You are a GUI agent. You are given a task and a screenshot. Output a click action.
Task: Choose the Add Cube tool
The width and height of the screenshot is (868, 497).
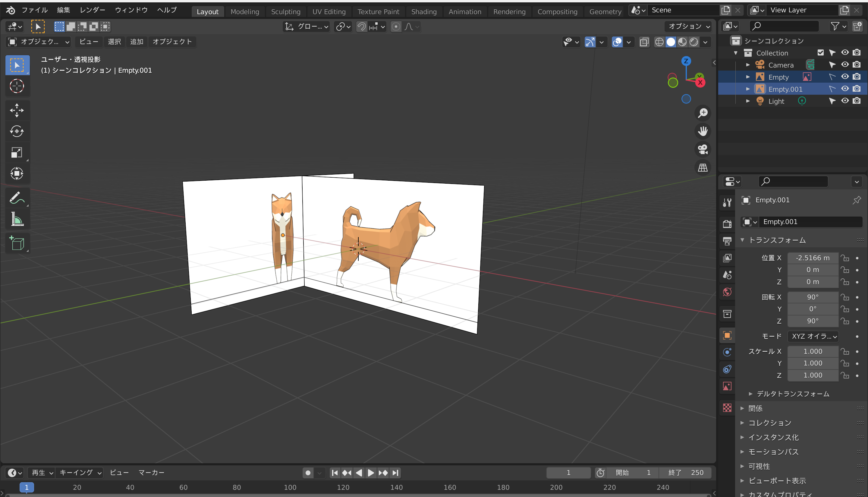(x=17, y=243)
